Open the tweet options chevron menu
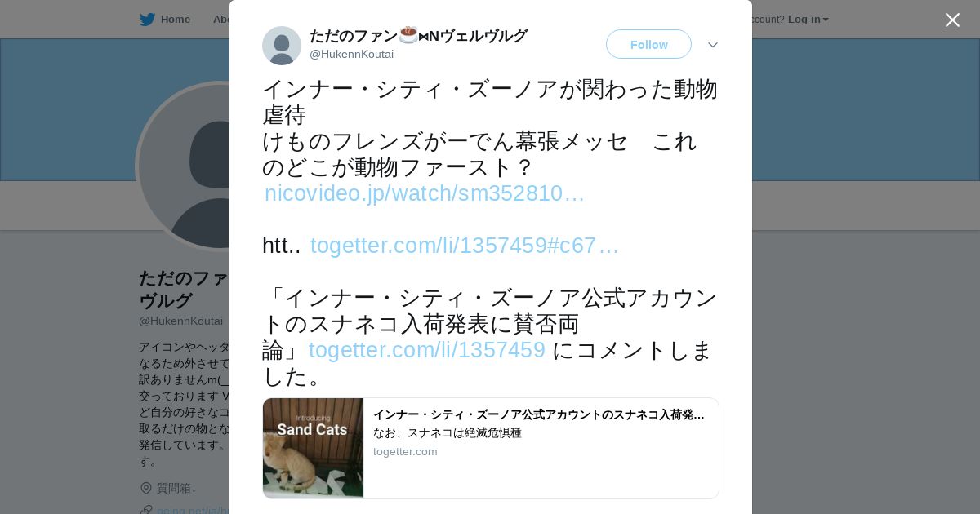Screen dimensions: 980x514 pyautogui.click(x=713, y=45)
